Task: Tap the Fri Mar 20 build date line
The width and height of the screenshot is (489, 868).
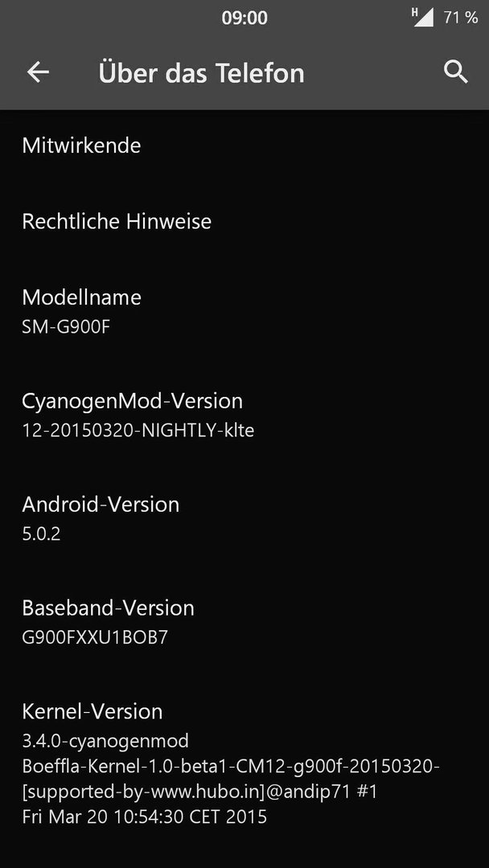Action: pos(145,817)
